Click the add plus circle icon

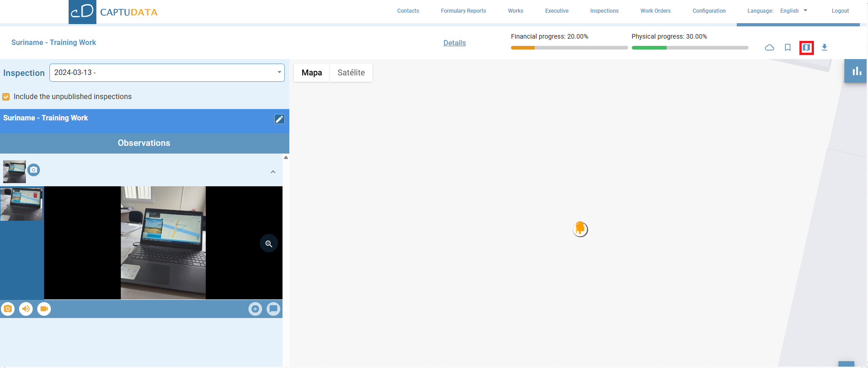[x=255, y=309]
